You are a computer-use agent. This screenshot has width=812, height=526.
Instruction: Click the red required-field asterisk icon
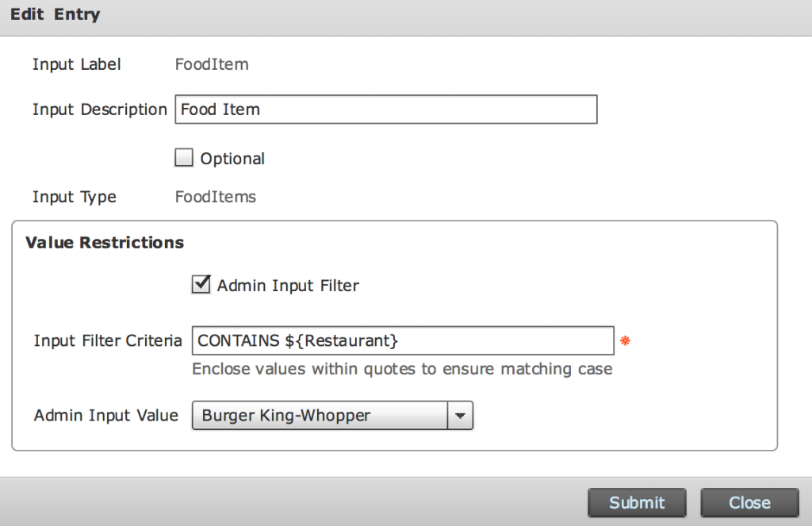625,340
